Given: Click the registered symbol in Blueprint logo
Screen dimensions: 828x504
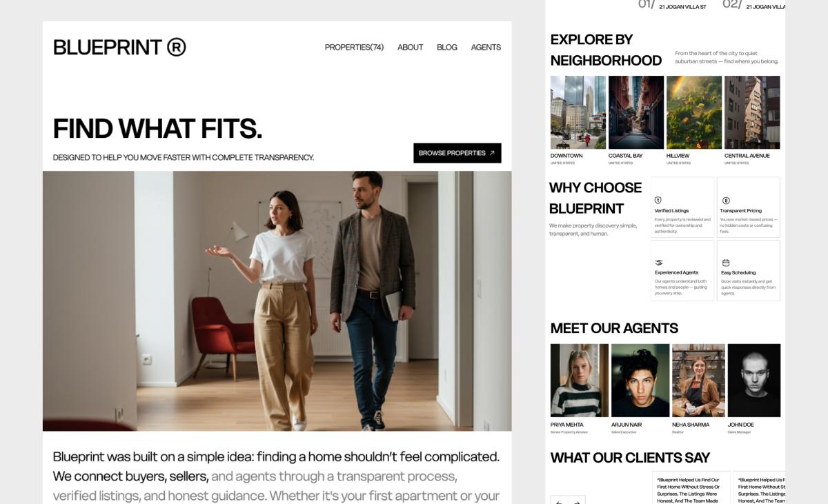Looking at the screenshot, I should [177, 47].
